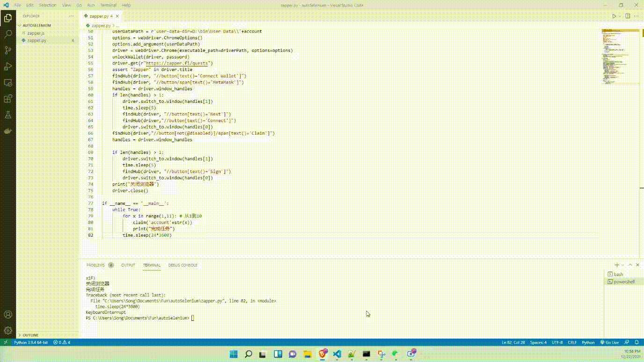Open notifications bell in status bar

[x=637, y=342]
